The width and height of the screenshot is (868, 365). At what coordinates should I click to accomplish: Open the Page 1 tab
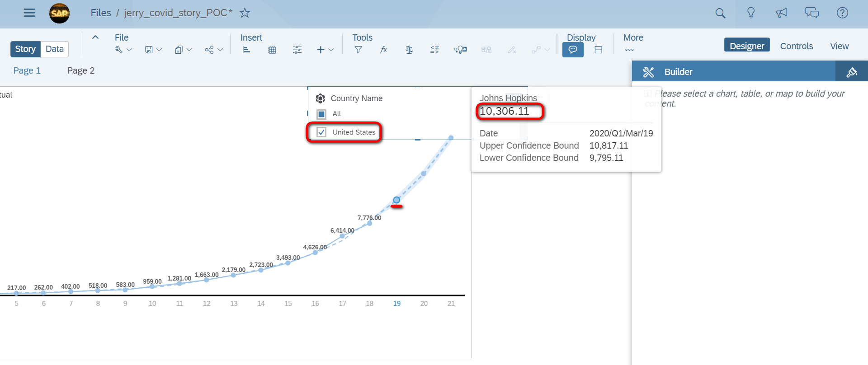point(27,70)
